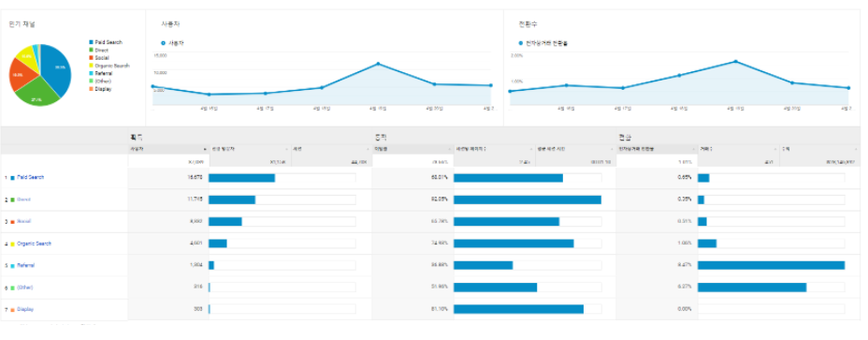Image resolution: width=868 pixels, height=340 pixels.
Task: Open the Direct channel row link
Action: [23, 200]
